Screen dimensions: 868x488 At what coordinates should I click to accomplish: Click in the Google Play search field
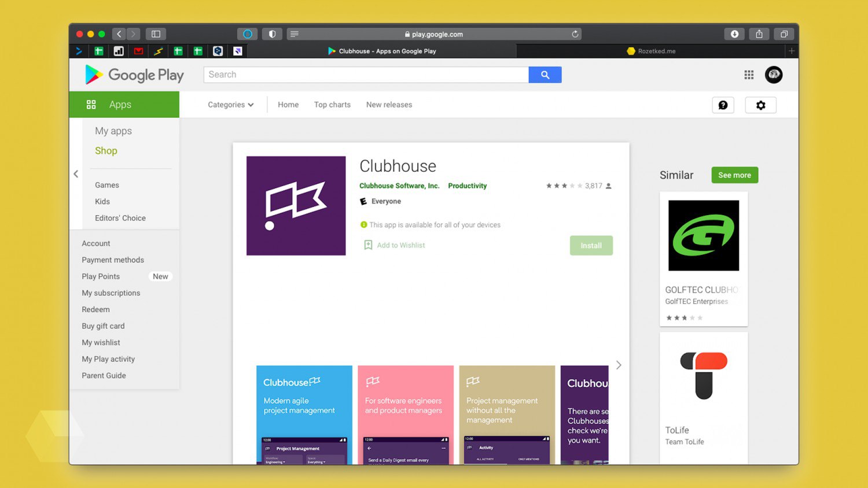(366, 75)
